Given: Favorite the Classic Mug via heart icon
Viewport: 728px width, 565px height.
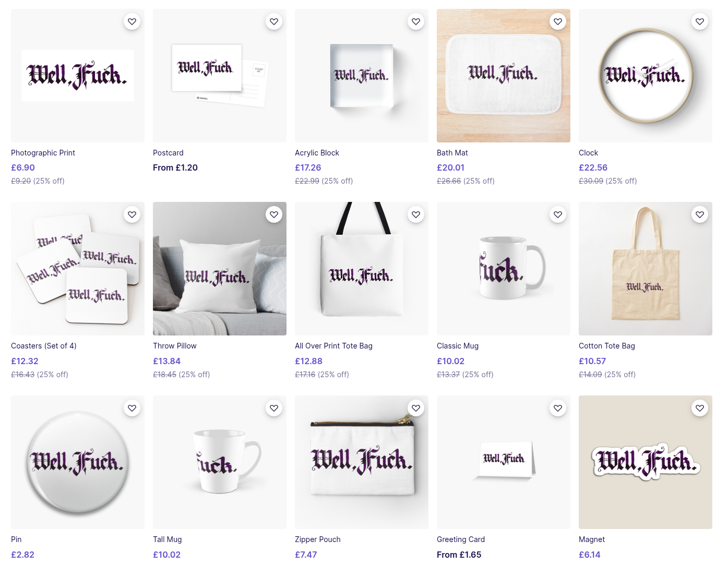Looking at the screenshot, I should coord(558,214).
